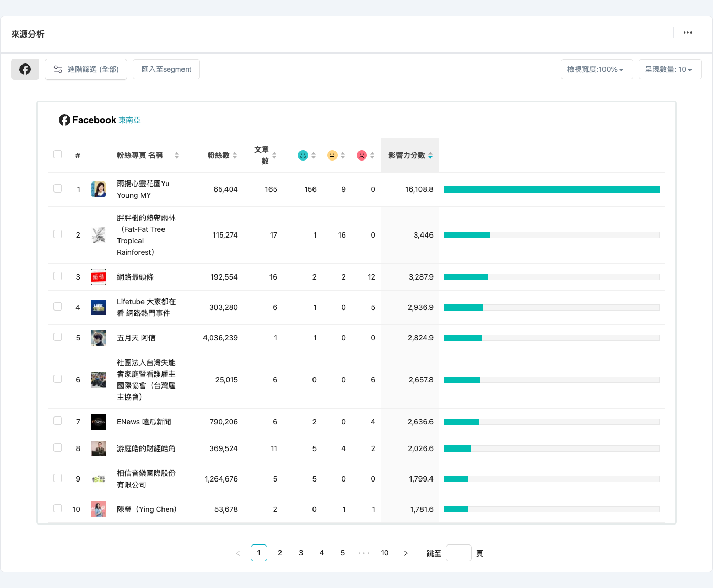
Task: Check the row 10 陳瑩 checkbox
Action: point(58,508)
